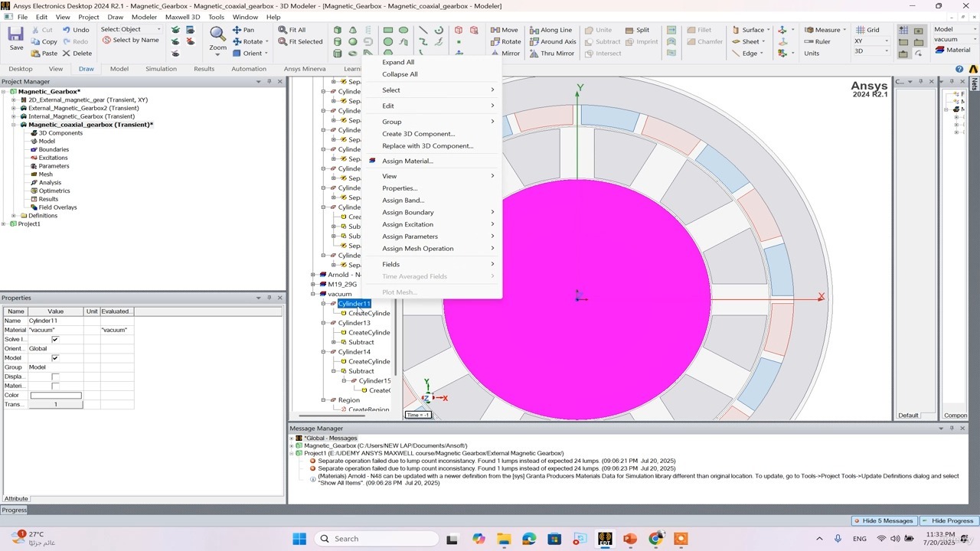The image size is (980, 551).
Task: Select Create 3D Component menu entry
Action: click(418, 133)
